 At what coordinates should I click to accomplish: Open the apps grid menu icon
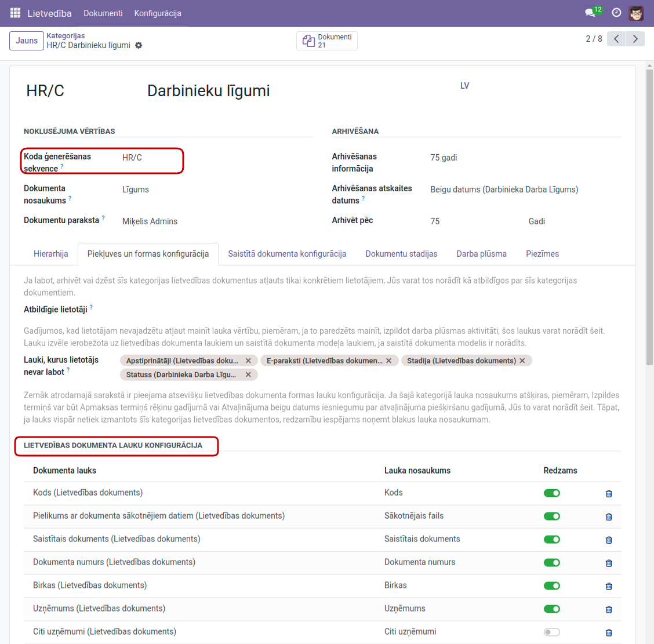pyautogui.click(x=16, y=13)
